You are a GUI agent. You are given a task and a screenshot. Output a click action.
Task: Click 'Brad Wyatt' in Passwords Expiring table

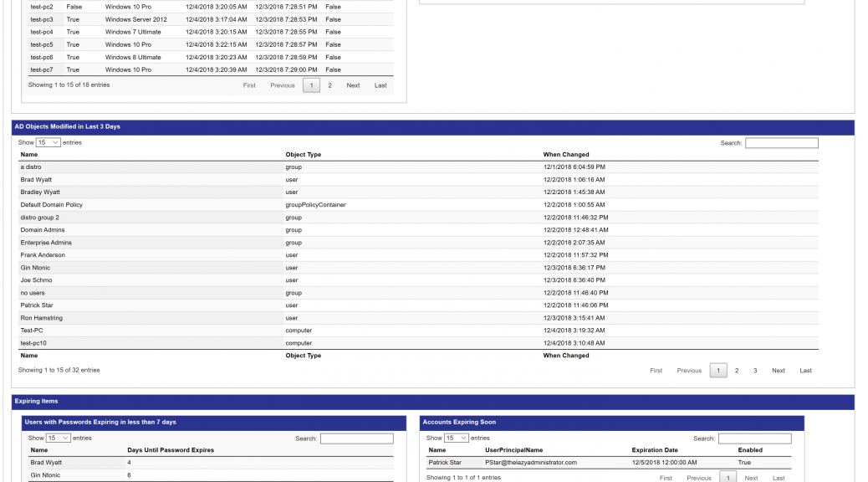click(46, 462)
